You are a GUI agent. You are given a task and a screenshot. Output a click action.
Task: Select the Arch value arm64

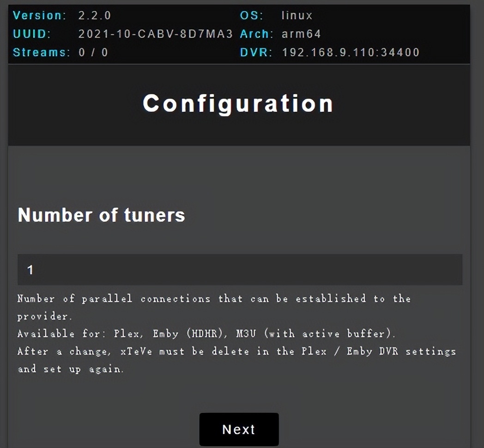click(x=301, y=34)
